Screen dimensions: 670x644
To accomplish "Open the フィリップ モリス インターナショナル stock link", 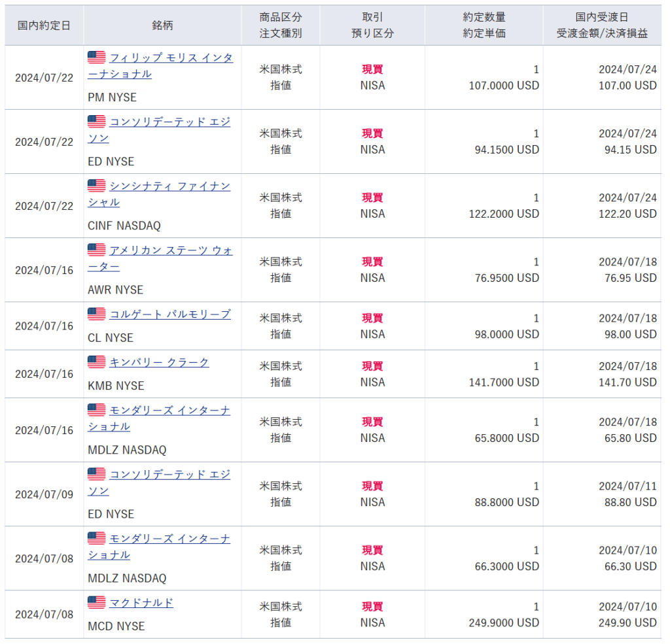I will (171, 58).
